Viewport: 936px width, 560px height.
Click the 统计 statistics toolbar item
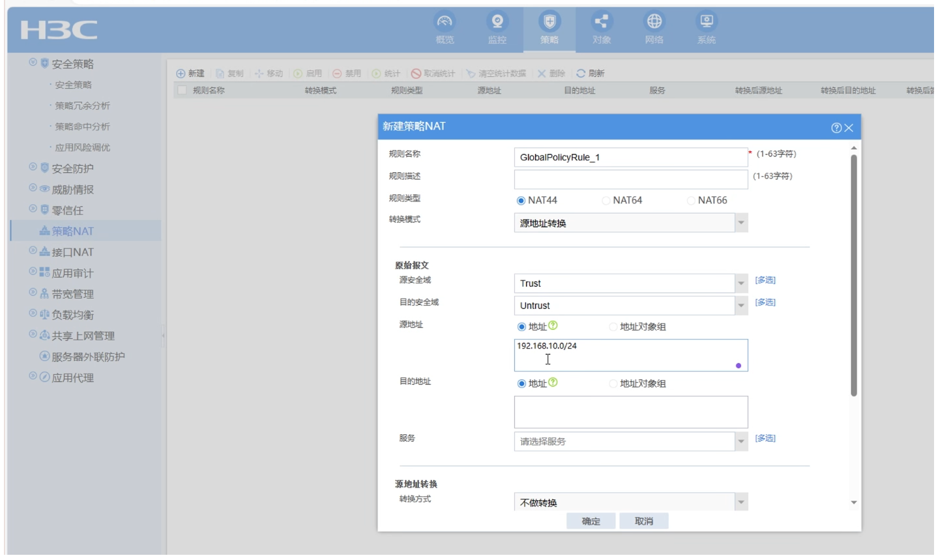tap(386, 74)
